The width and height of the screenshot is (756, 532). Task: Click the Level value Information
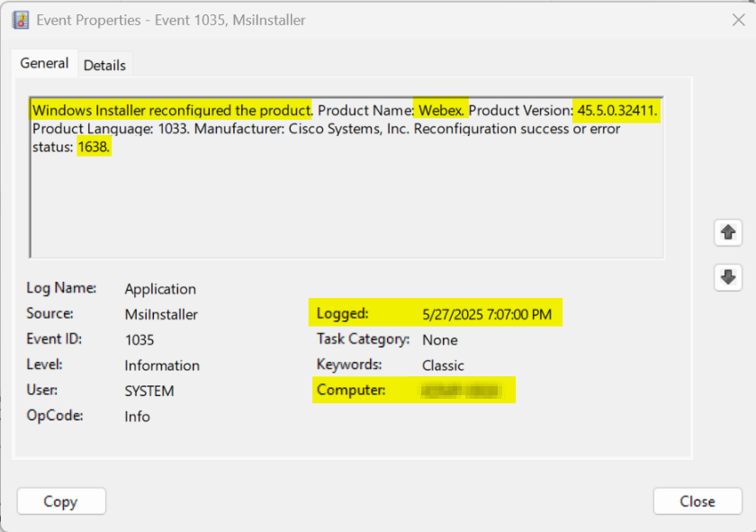(162, 365)
